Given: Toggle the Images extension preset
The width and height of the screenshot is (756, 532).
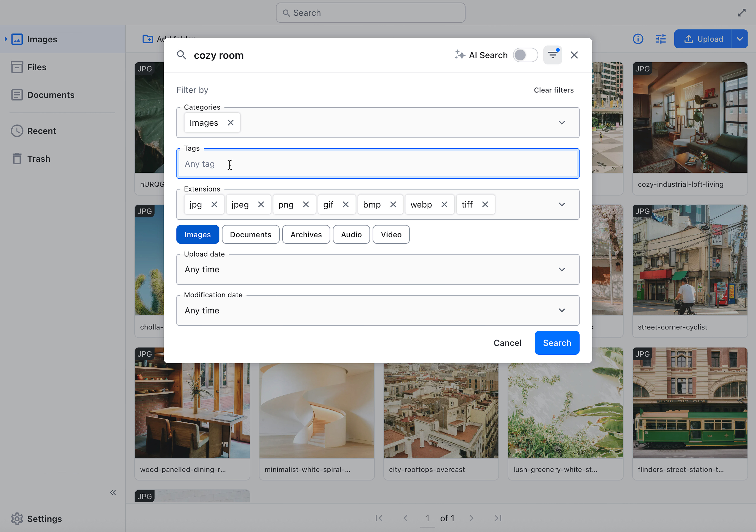Looking at the screenshot, I should (x=198, y=234).
